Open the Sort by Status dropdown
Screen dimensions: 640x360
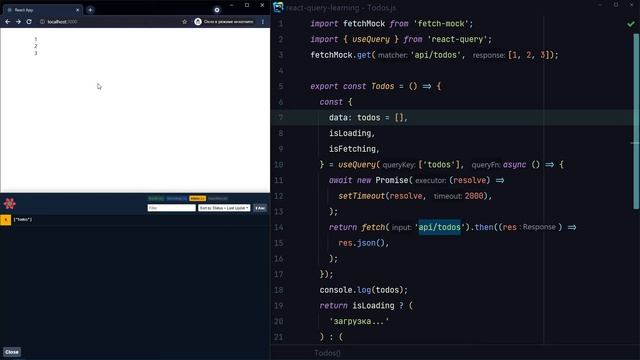[x=224, y=208]
